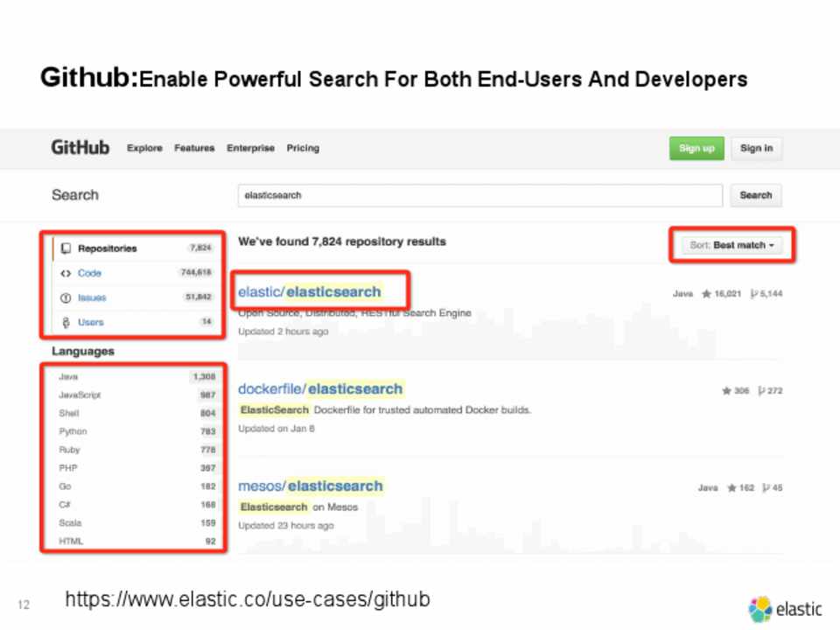Go to the Features page
Viewport: 840px width, 630px height.
pyautogui.click(x=194, y=149)
